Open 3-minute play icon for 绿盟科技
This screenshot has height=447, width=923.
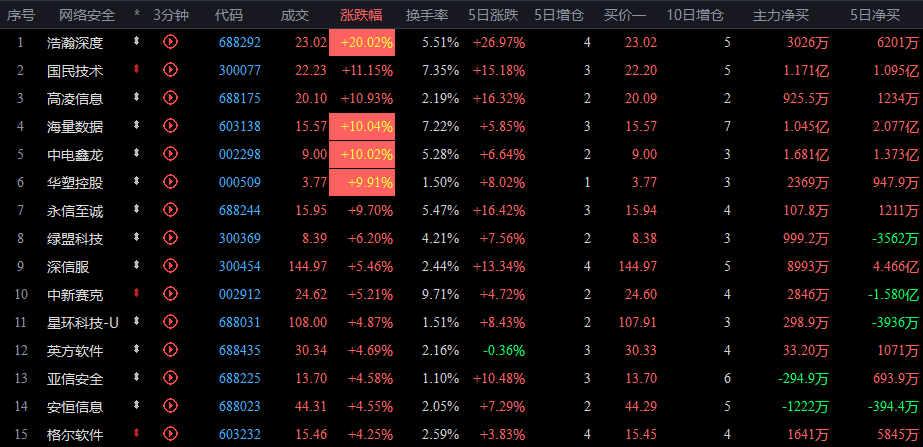[170, 238]
